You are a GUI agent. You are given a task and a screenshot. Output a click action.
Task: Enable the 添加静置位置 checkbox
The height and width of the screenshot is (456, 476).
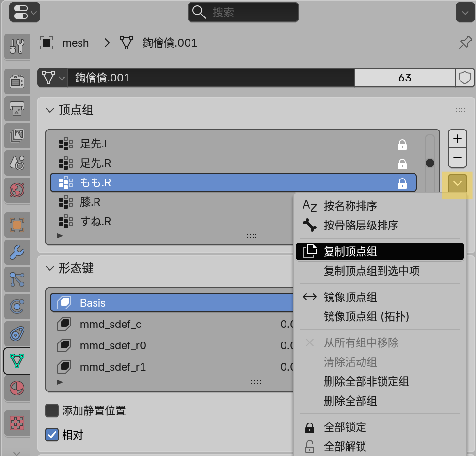tap(52, 411)
